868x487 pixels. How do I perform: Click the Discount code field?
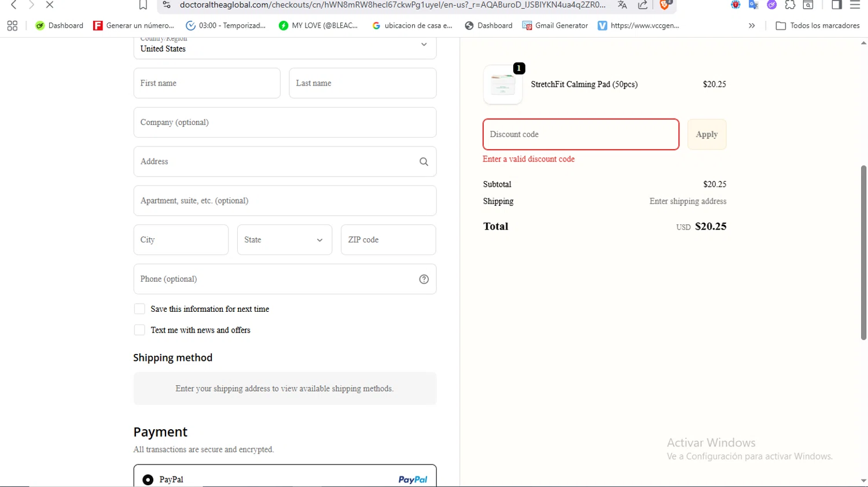[x=581, y=134]
